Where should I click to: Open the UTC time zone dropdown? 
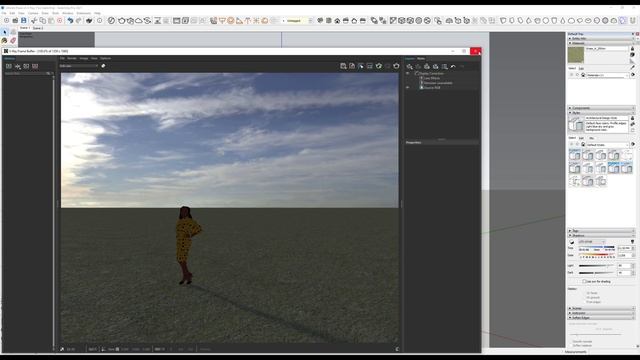(591, 242)
